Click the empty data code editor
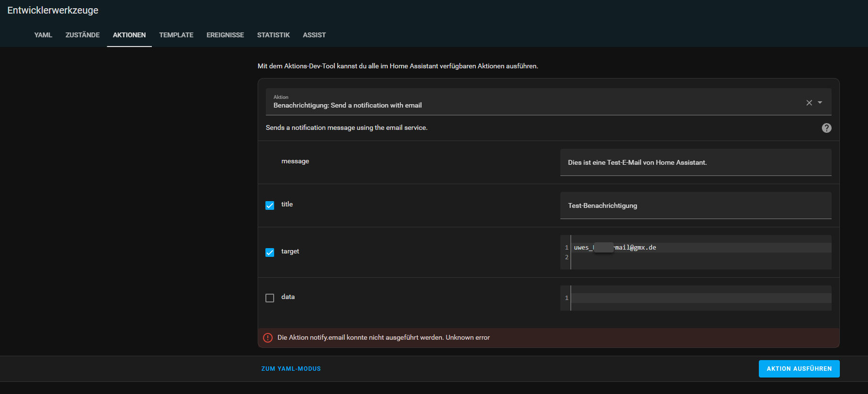This screenshot has height=394, width=868. (x=700, y=298)
